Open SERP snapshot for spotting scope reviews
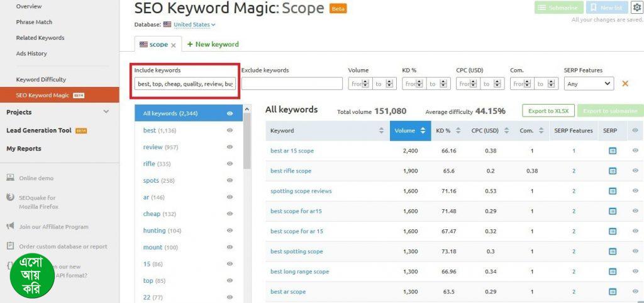Viewport: 644px width, 303px height. click(613, 192)
